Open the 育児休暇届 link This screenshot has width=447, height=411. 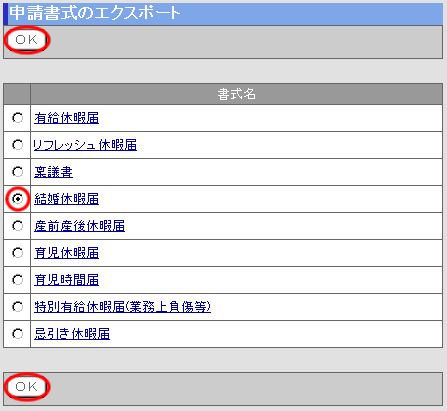coord(66,253)
